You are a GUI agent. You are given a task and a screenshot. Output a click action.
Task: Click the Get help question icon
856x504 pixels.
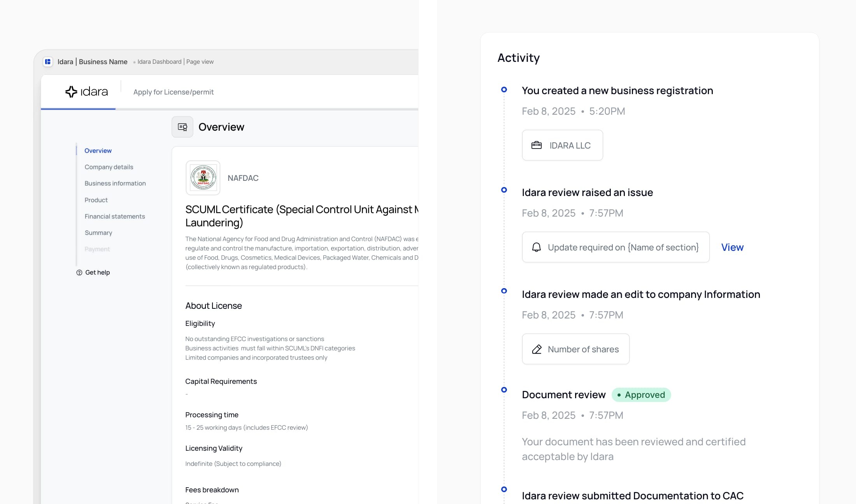coord(79,273)
